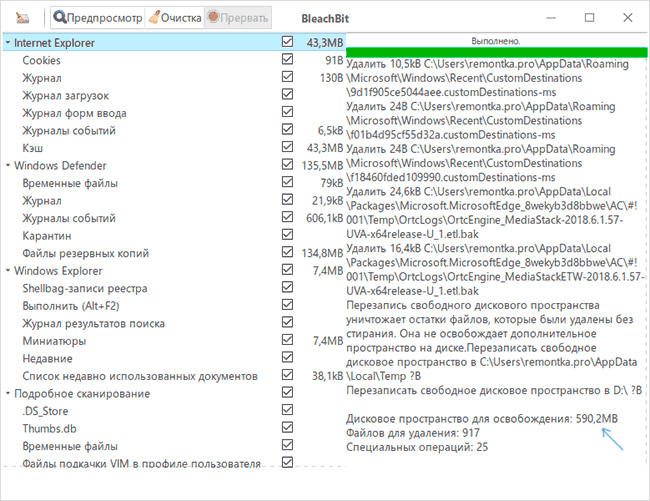Click the green progress bar
This screenshot has height=501, width=650.
(496, 52)
